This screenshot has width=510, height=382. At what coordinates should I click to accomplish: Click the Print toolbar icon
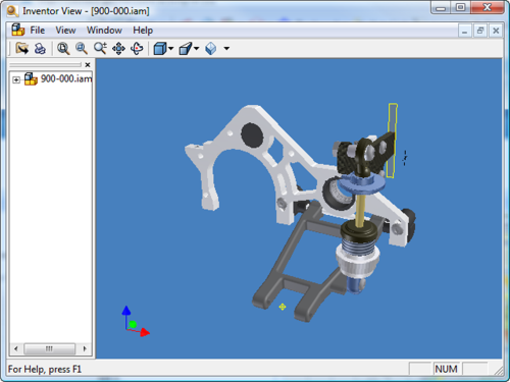point(40,49)
